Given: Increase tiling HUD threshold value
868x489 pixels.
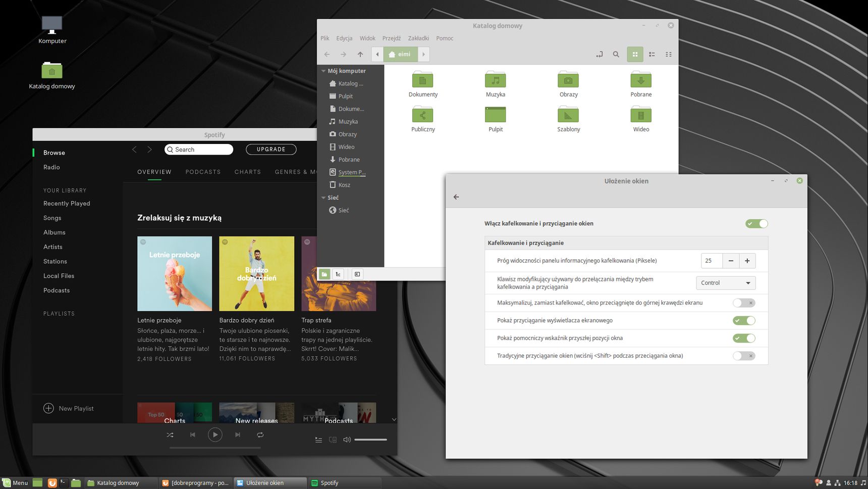Looking at the screenshot, I should (747, 261).
